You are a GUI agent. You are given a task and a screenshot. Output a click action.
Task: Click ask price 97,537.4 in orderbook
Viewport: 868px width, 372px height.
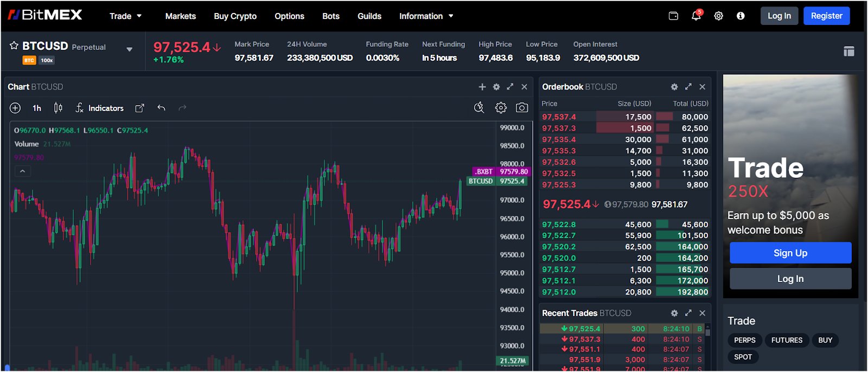tap(559, 117)
